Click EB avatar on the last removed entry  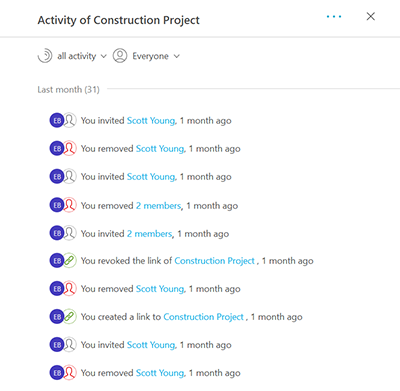click(x=57, y=372)
